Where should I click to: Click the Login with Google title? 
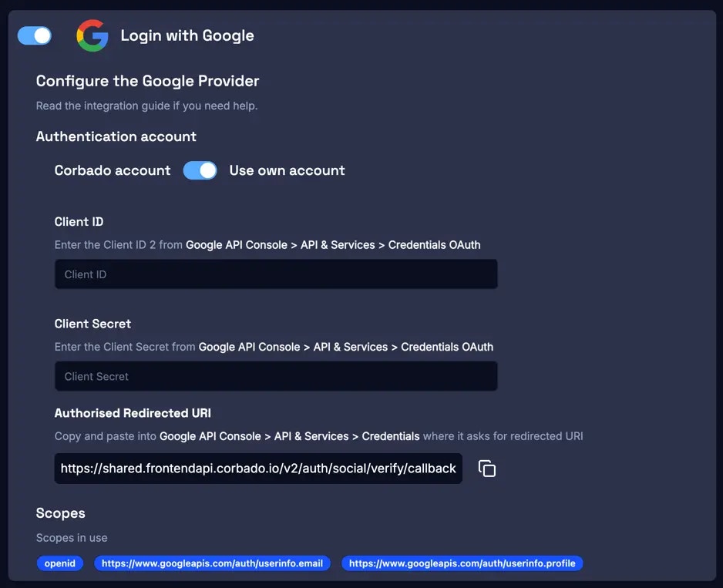(x=187, y=35)
